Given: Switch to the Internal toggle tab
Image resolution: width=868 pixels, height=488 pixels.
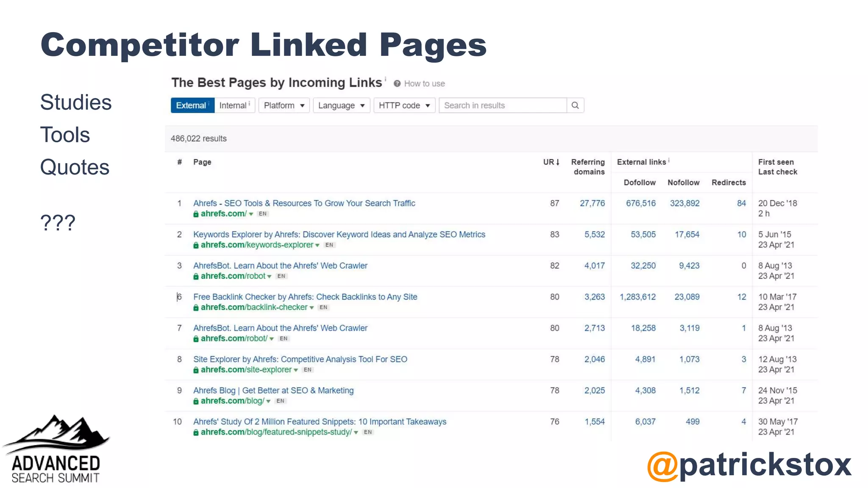Looking at the screenshot, I should pyautogui.click(x=234, y=105).
